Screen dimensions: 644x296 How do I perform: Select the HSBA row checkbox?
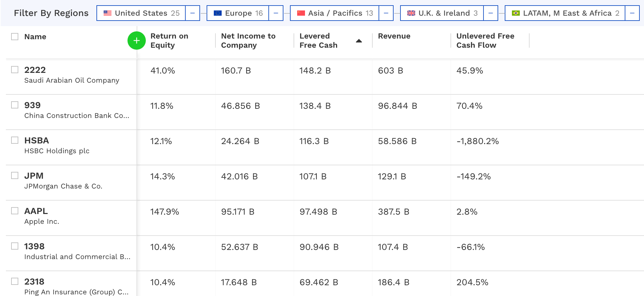pos(15,140)
